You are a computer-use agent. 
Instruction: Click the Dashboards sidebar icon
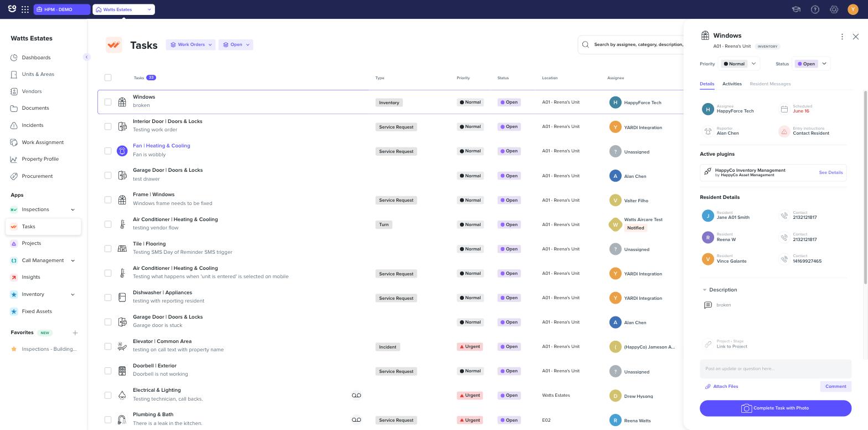coord(14,58)
